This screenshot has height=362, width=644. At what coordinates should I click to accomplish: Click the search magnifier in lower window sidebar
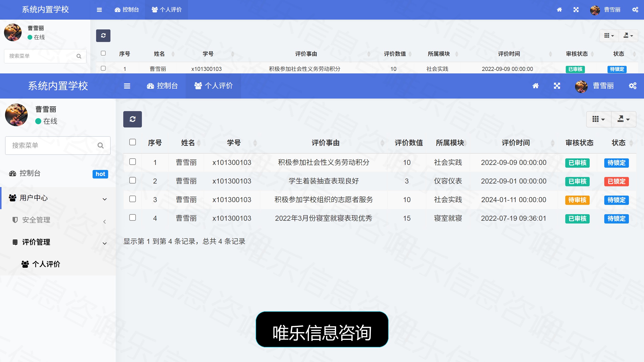(101, 146)
